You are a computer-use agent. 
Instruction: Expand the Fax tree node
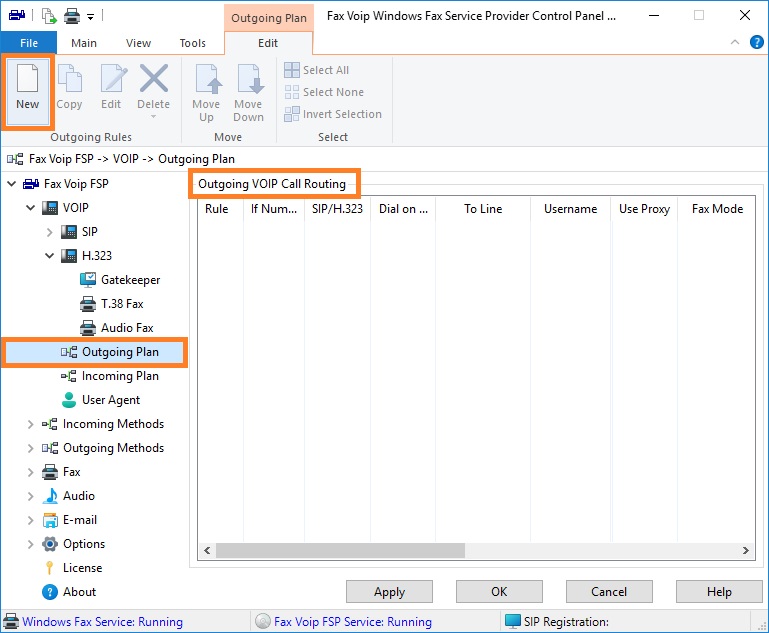(30, 472)
